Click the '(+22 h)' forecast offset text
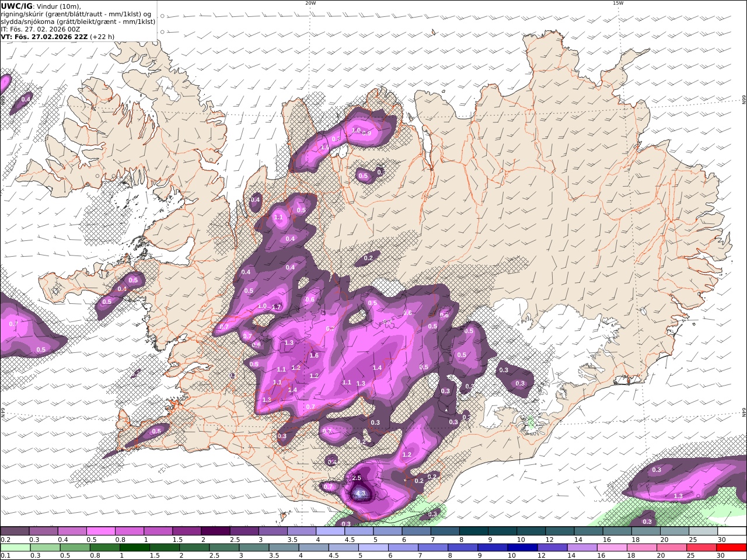 tap(102, 37)
